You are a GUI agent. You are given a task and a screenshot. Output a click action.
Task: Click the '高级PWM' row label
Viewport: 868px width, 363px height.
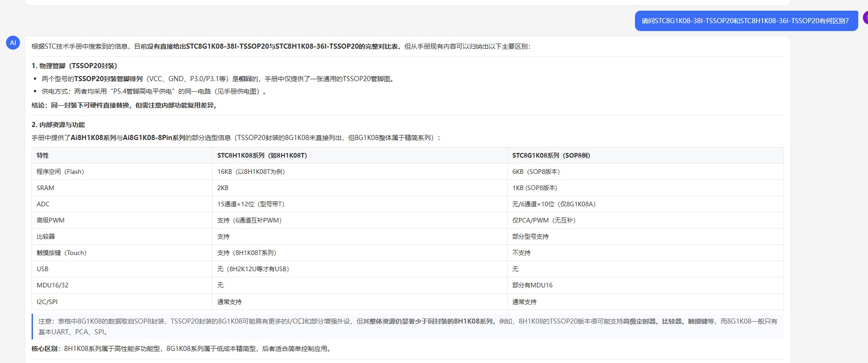(x=122, y=220)
